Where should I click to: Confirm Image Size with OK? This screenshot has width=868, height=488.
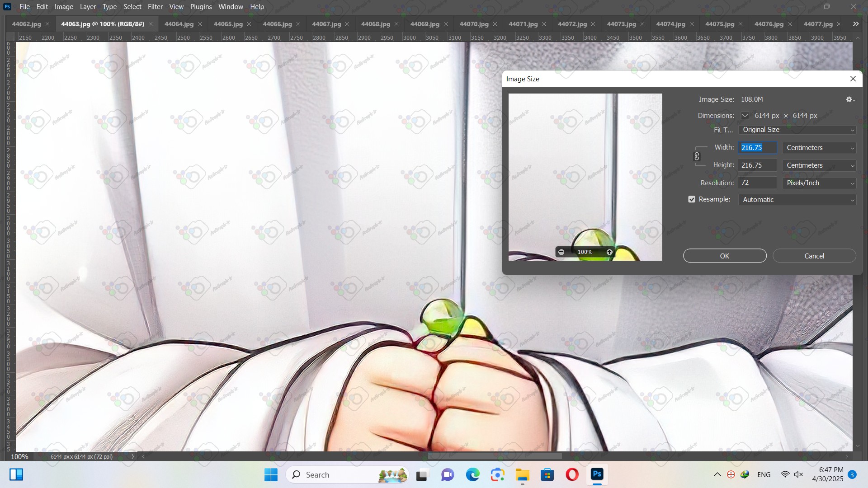coord(725,256)
